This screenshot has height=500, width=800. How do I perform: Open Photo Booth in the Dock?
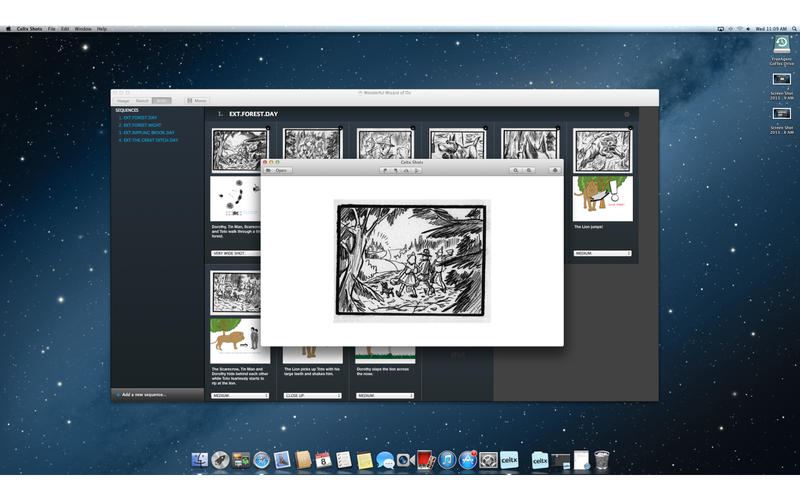pyautogui.click(x=426, y=460)
